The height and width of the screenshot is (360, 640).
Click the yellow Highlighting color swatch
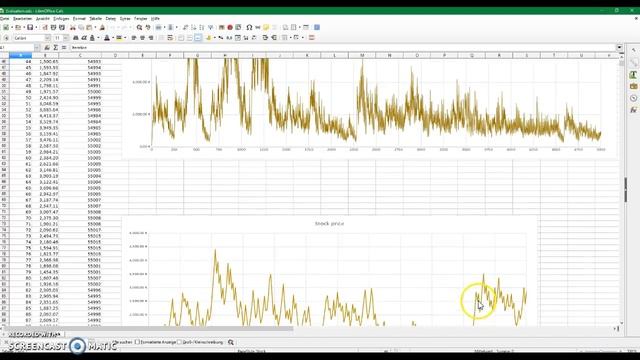point(119,38)
